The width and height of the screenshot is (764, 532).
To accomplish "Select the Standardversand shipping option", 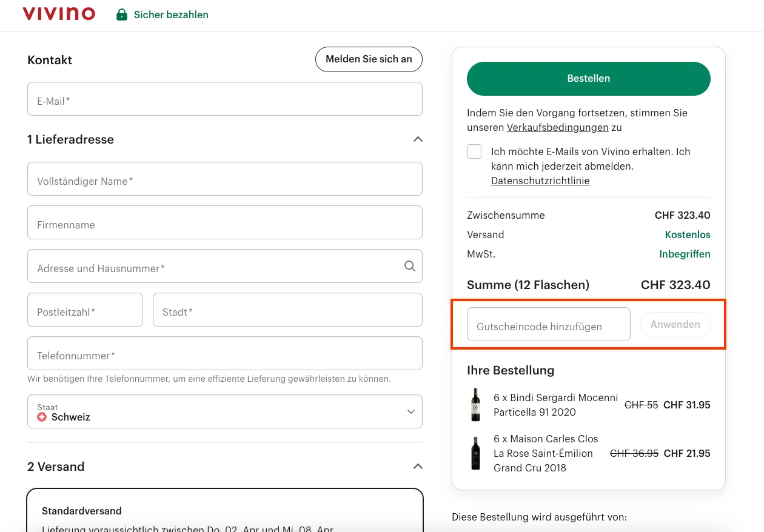I will coord(225,510).
